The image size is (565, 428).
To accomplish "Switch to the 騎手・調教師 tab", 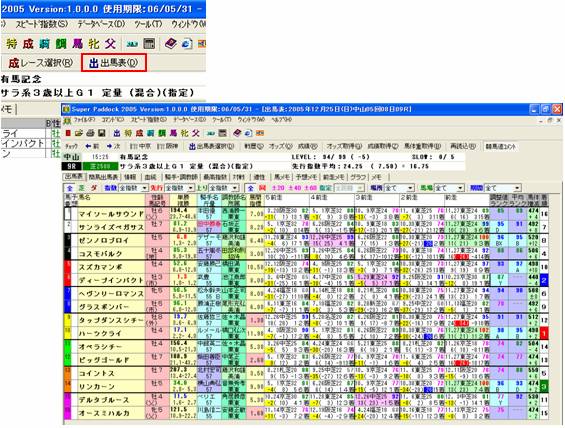I will (x=181, y=177).
